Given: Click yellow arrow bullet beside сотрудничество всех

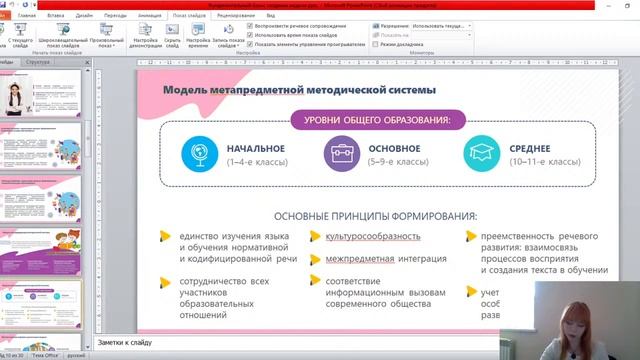Looking at the screenshot, I should [x=165, y=282].
